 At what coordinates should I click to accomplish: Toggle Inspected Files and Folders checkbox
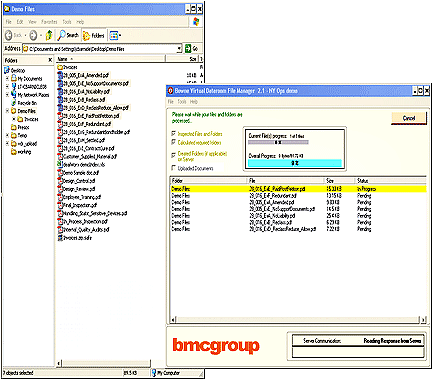[x=173, y=133]
